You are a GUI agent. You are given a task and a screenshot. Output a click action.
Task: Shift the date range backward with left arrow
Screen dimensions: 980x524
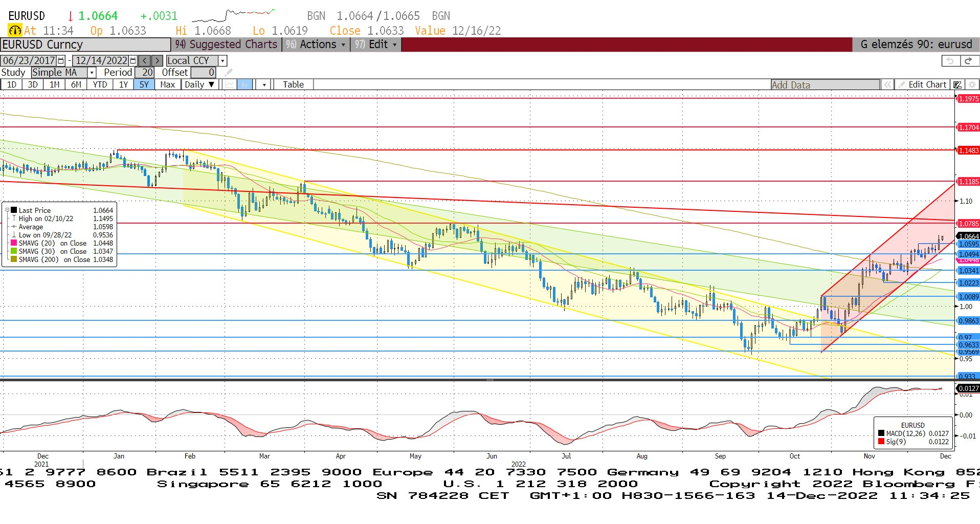point(145,60)
